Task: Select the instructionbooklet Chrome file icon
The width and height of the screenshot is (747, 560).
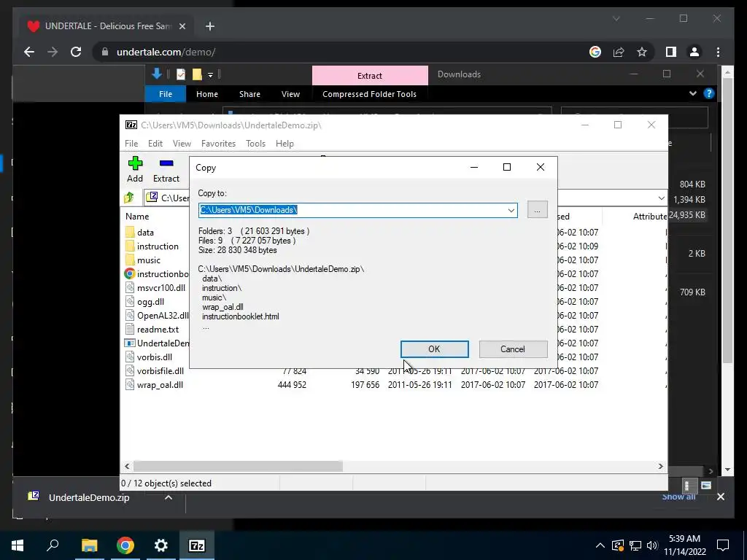Action: coord(130,274)
